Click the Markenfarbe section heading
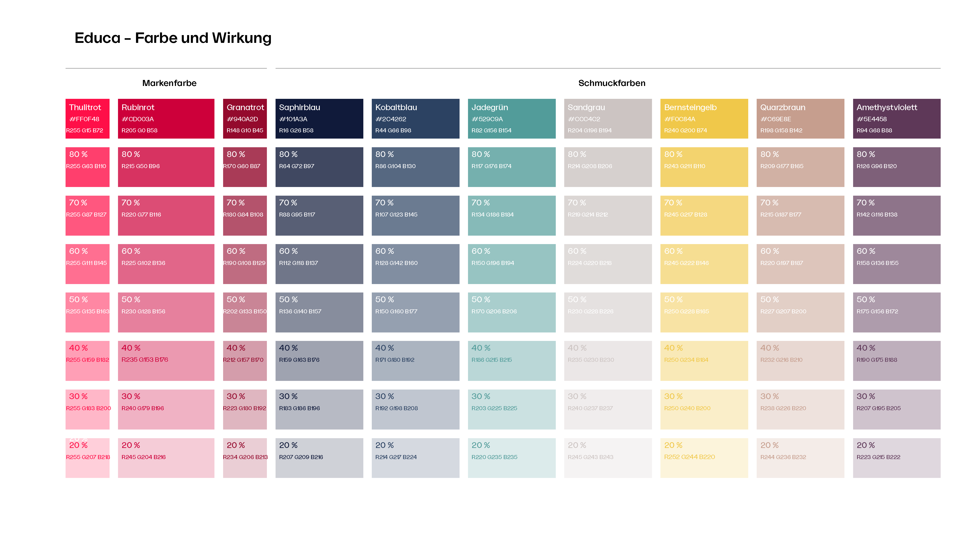Screen dimensions: 980x551 click(169, 83)
